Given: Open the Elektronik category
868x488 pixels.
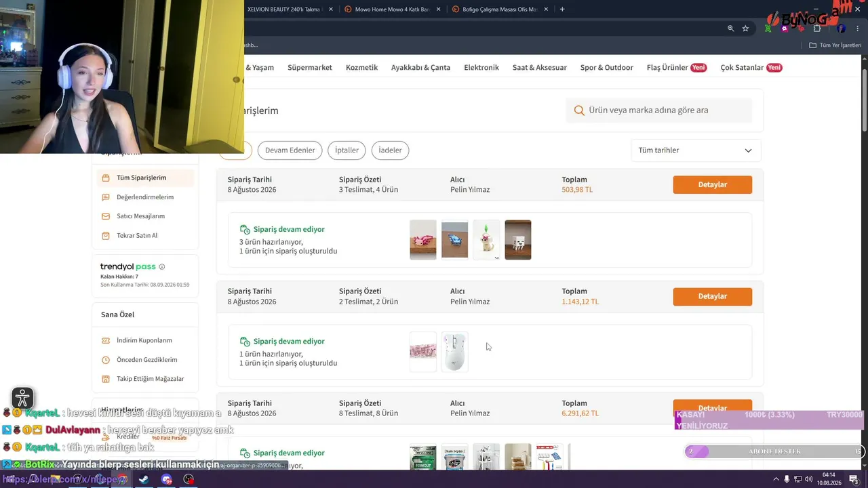Looking at the screenshot, I should point(481,68).
